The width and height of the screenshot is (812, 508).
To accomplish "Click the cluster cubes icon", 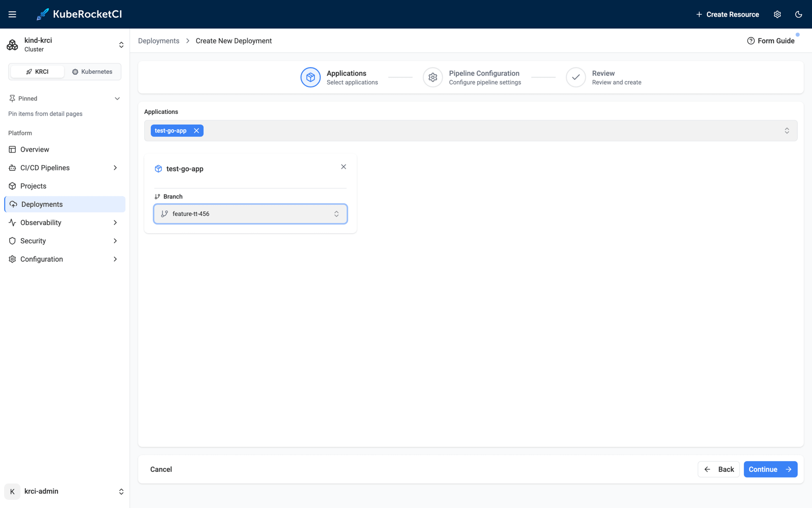I will click(x=12, y=45).
